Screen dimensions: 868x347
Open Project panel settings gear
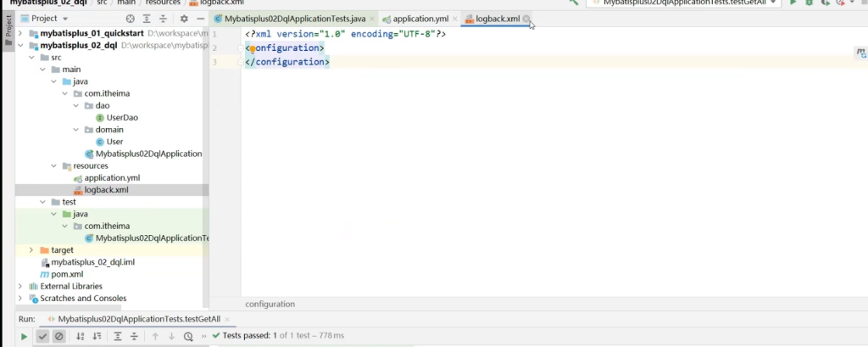coord(184,18)
